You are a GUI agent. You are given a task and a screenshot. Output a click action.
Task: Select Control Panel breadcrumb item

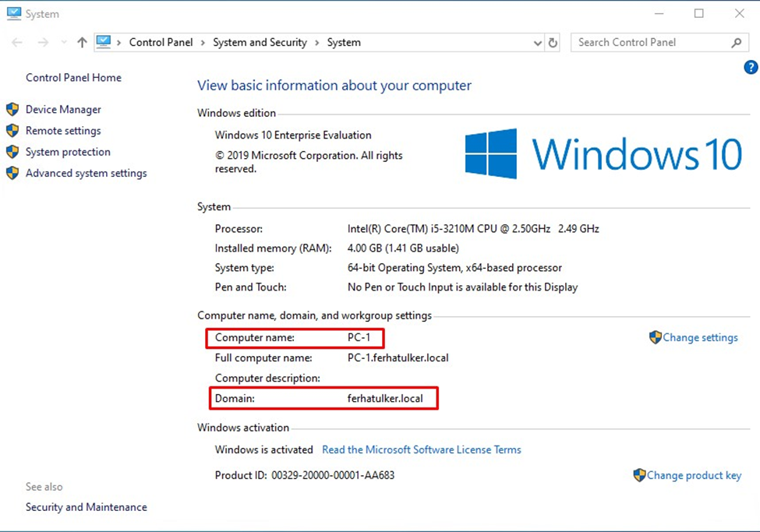161,43
